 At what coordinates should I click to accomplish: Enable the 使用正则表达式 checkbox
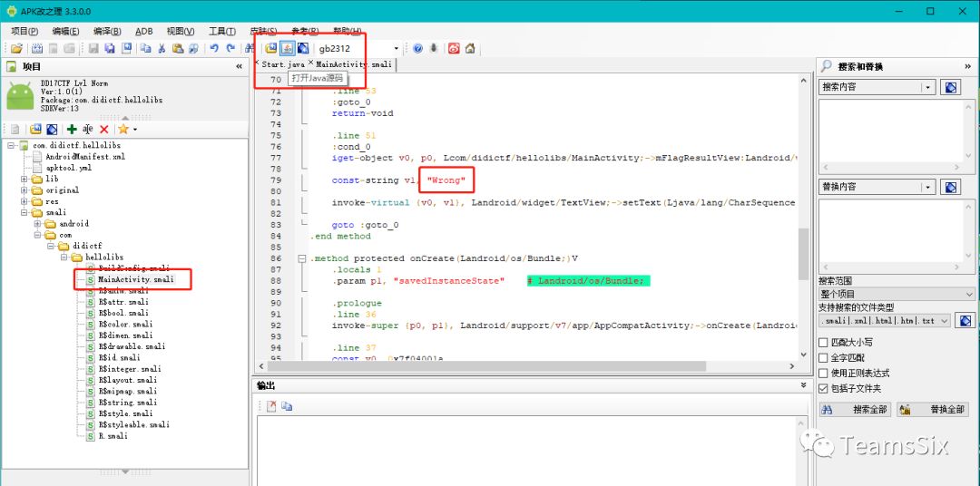coord(824,373)
